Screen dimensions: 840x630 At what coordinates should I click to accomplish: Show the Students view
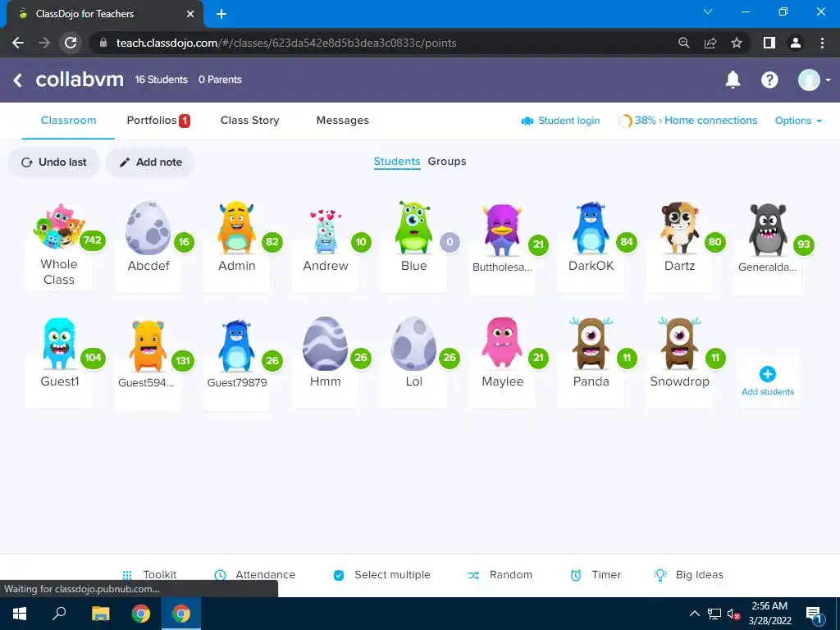(x=397, y=162)
